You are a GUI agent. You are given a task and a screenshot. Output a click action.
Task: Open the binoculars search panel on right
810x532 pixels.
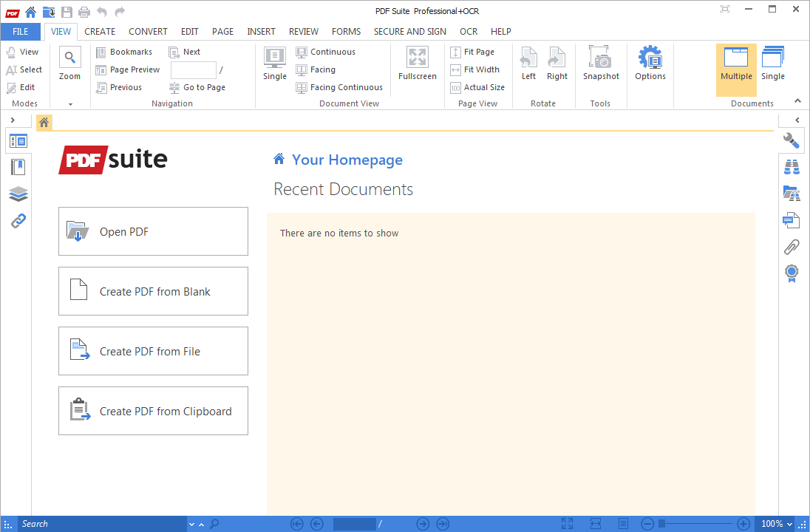tap(792, 167)
